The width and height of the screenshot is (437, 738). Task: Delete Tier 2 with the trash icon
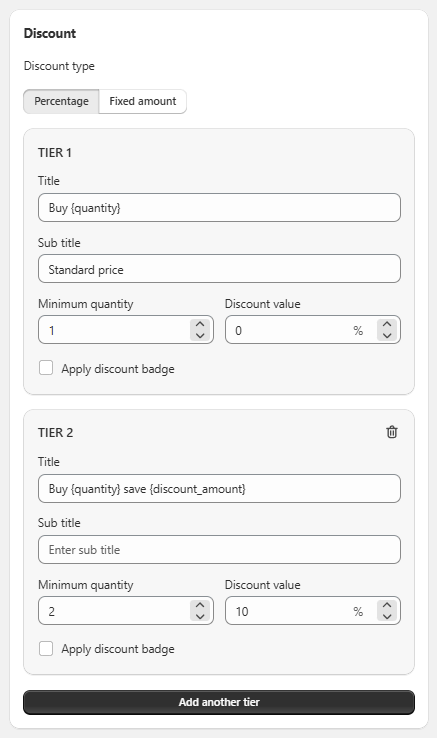coord(392,432)
